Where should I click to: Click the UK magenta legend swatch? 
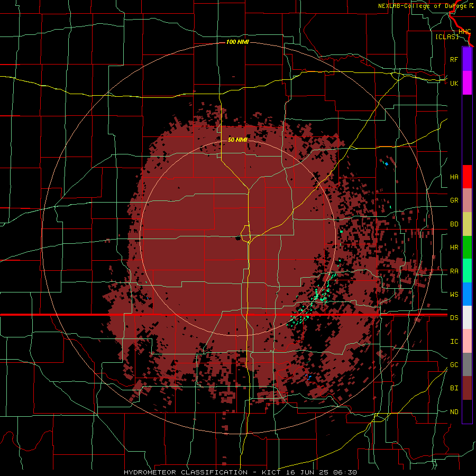point(467,83)
